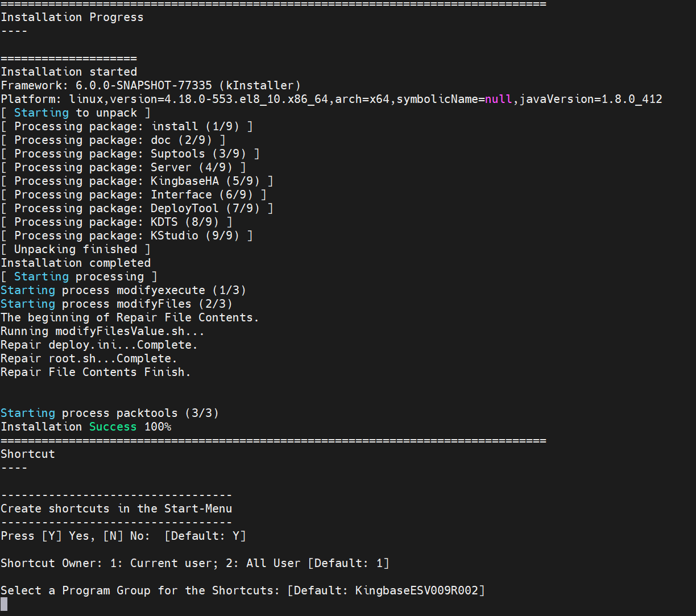Click the terminal cursor block at the prompt
This screenshot has height=616, width=696.
pyautogui.click(x=4, y=604)
